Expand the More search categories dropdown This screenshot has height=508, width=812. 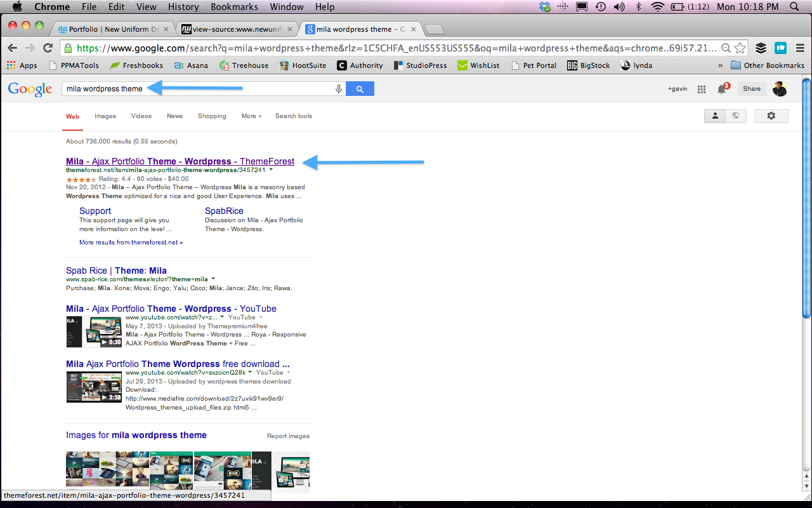click(x=251, y=116)
